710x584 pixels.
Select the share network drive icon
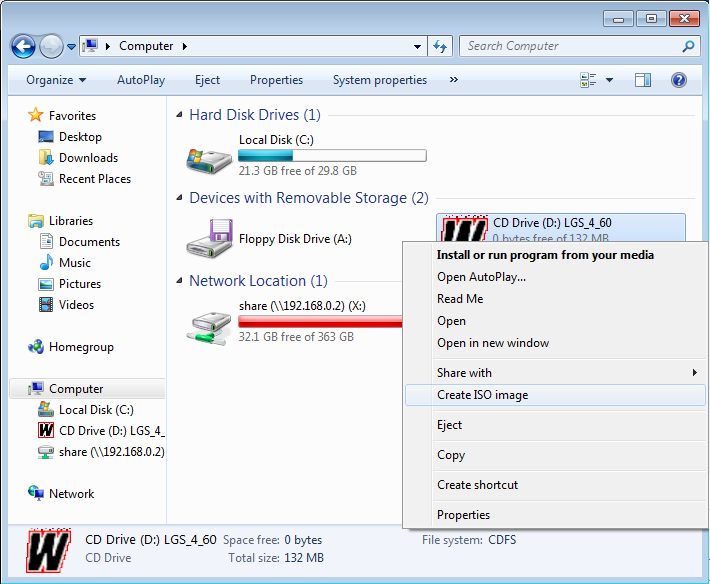[209, 322]
